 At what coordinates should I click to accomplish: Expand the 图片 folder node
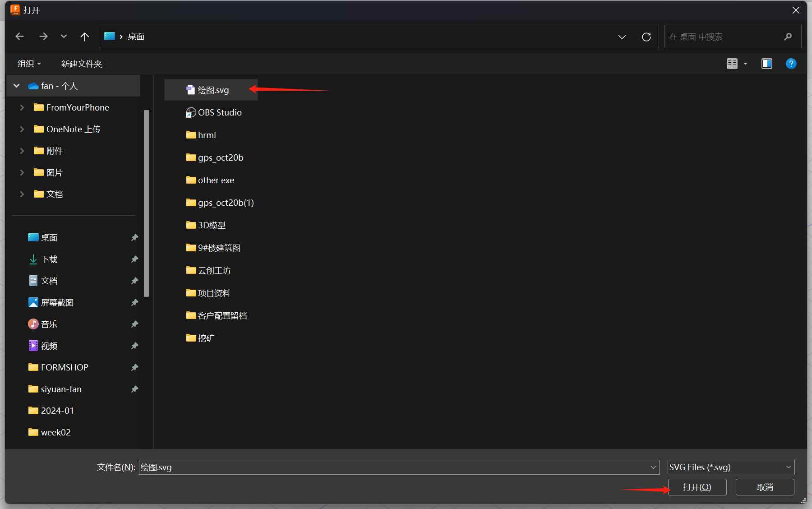(x=22, y=172)
